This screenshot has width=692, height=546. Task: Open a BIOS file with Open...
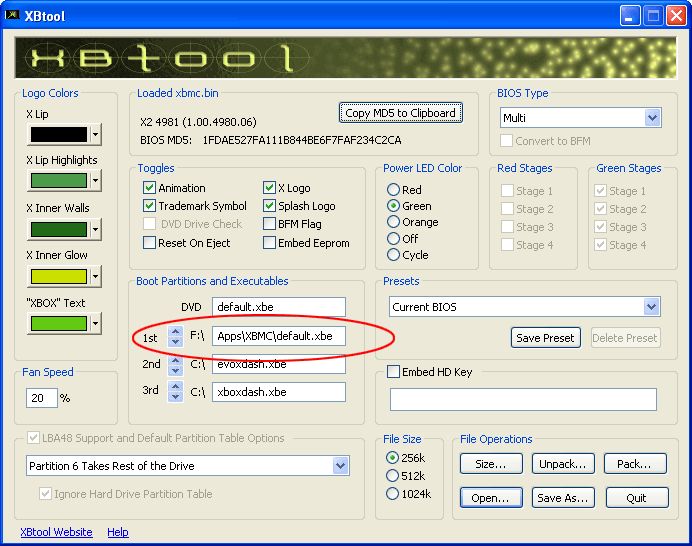[491, 498]
